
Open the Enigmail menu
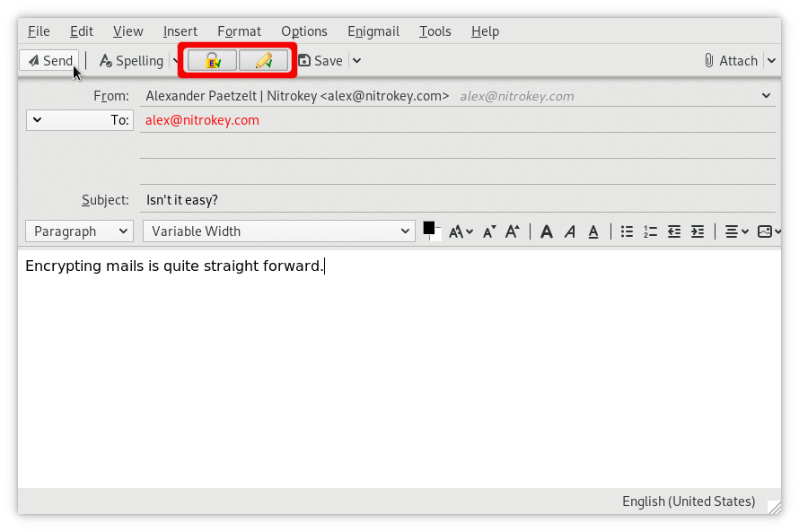373,31
